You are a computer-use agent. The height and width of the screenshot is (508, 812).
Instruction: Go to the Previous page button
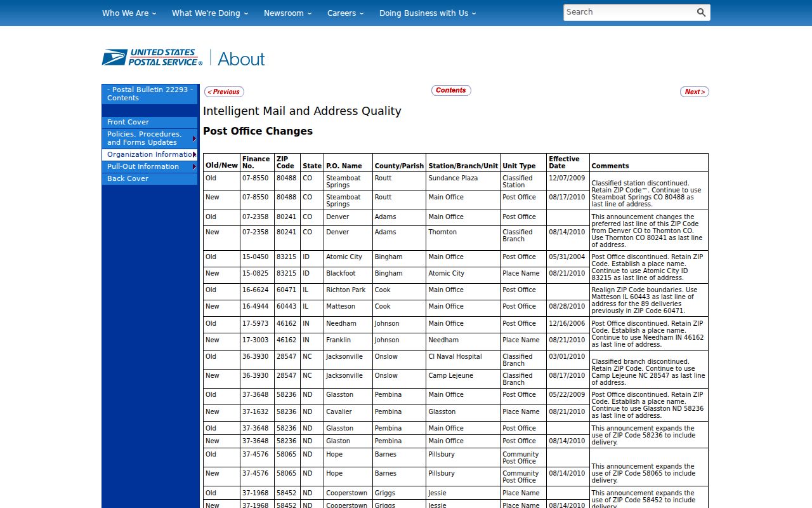pos(224,92)
